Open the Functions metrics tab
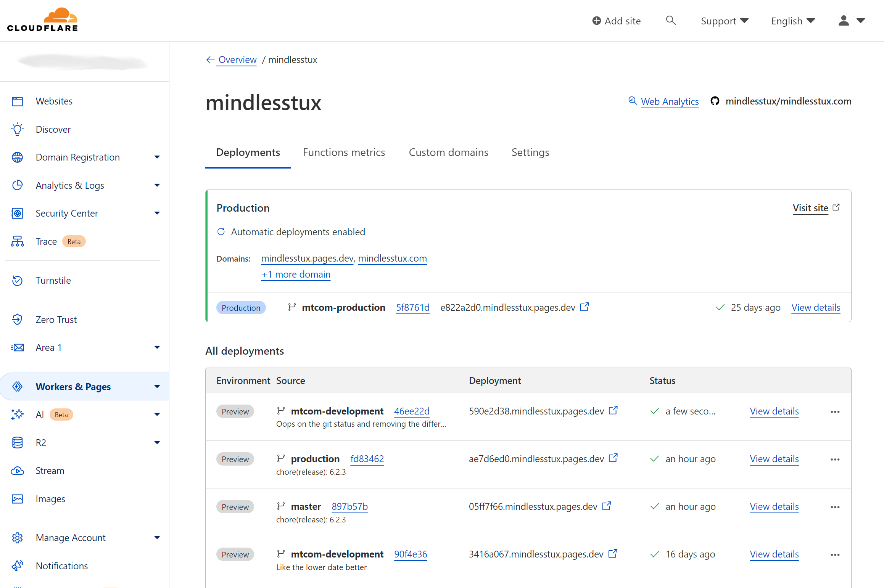Image resolution: width=884 pixels, height=588 pixels. pyautogui.click(x=343, y=152)
